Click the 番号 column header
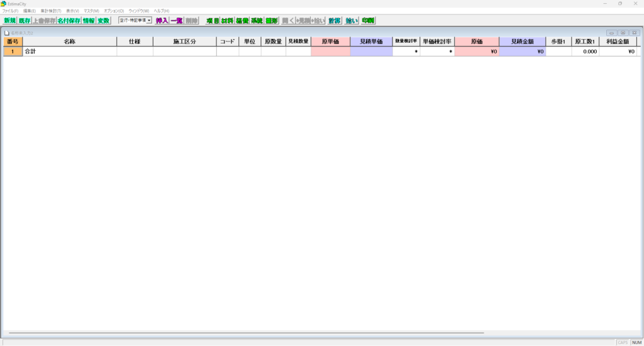Viewport: 644px width, 346px height. (x=13, y=42)
